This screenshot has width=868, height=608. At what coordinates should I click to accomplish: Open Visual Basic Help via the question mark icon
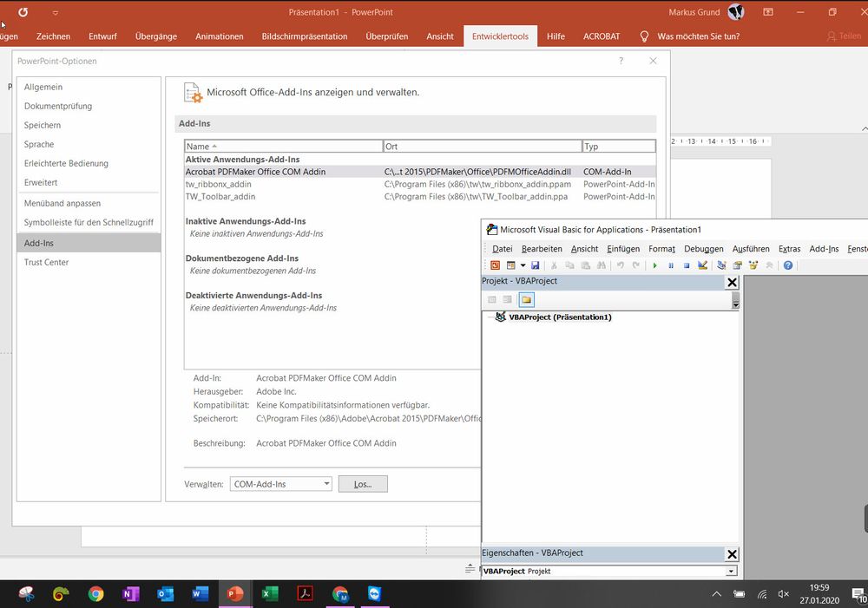(788, 265)
